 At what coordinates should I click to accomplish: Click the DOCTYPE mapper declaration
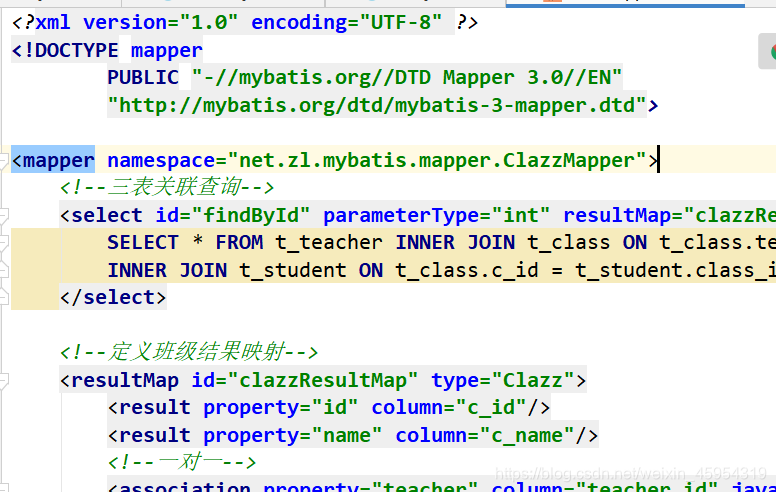click(x=107, y=50)
